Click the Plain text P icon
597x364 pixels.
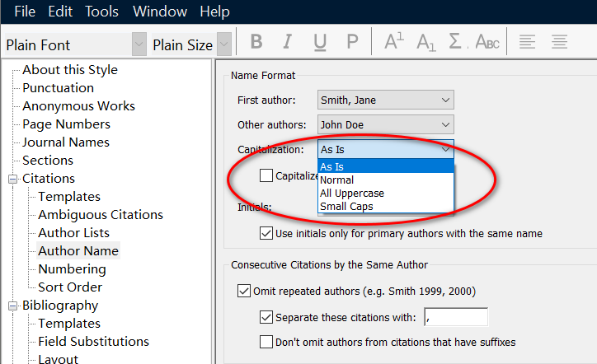tap(352, 42)
